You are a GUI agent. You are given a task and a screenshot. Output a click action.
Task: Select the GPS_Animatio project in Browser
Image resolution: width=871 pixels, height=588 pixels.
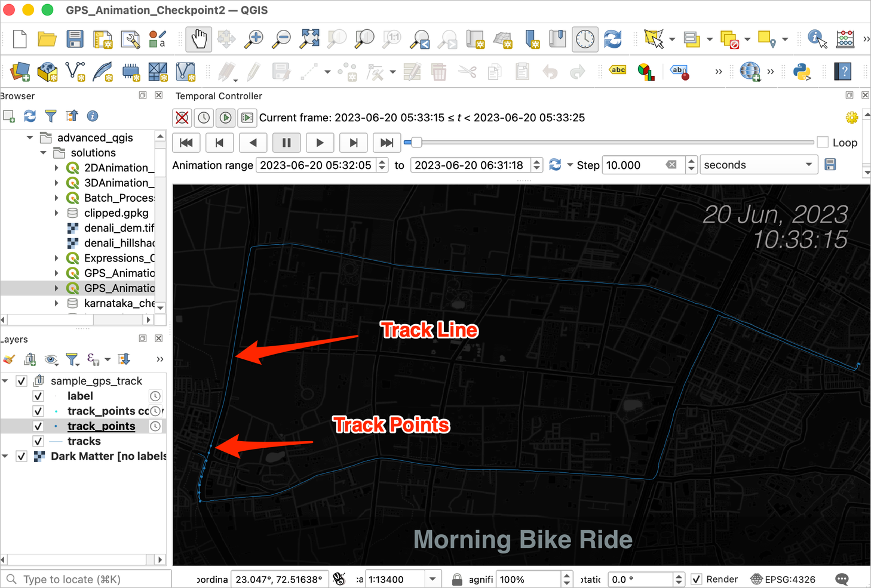(119, 288)
